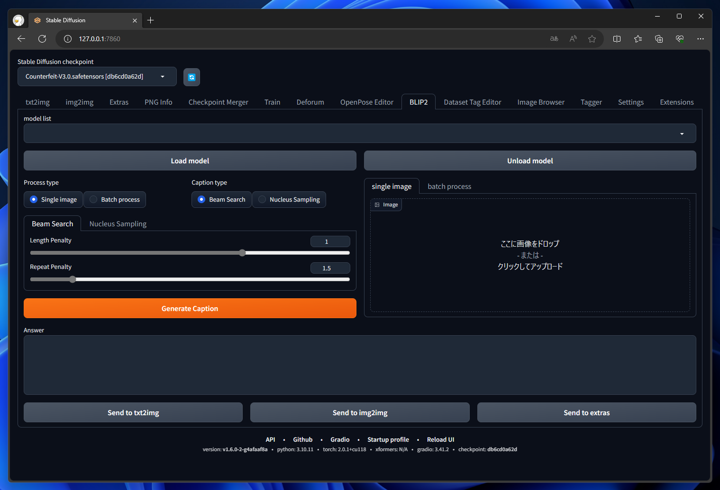Close the Stable Diffusion browser tab
Viewport: 720px width, 490px height.
click(135, 20)
